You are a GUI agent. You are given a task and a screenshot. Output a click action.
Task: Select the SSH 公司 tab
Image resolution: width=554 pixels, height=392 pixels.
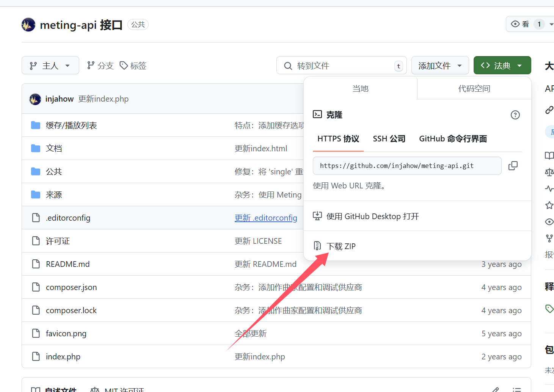(389, 139)
